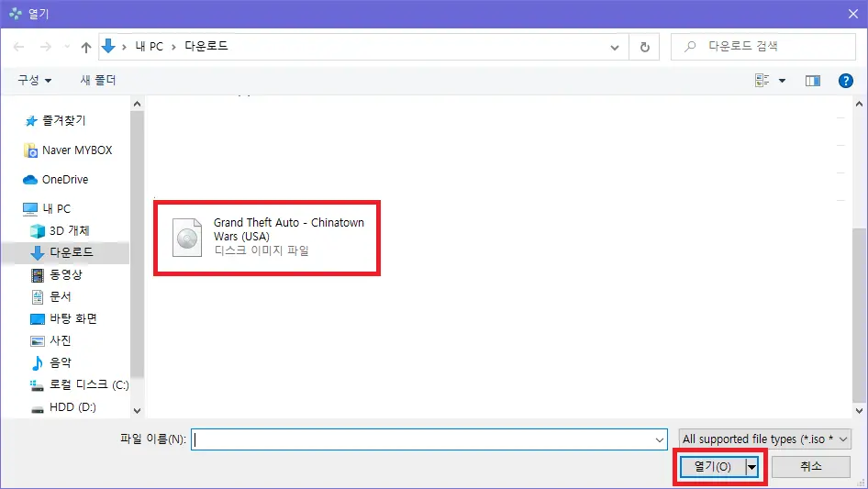The height and width of the screenshot is (489, 868).
Task: Click the 동영상 film icon
Action: [x=37, y=274]
